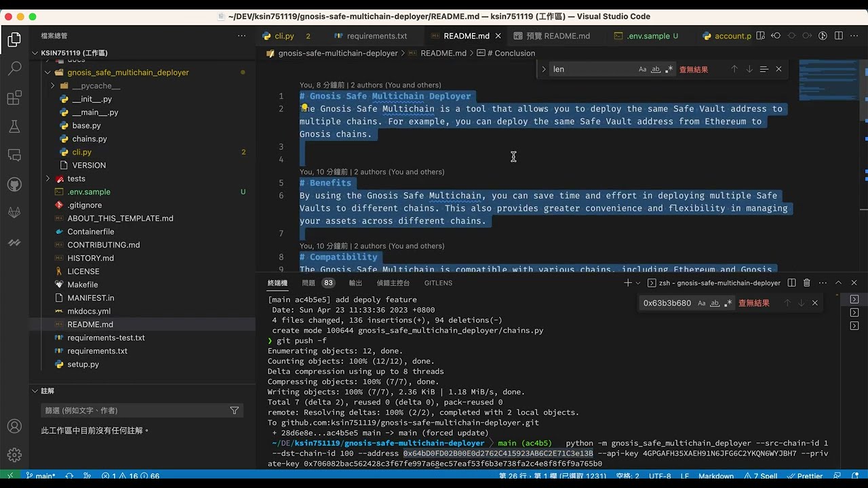Viewport: 868px width, 488px height.
Task: Open the Accounts icon in the activity bar
Action: [x=14, y=426]
